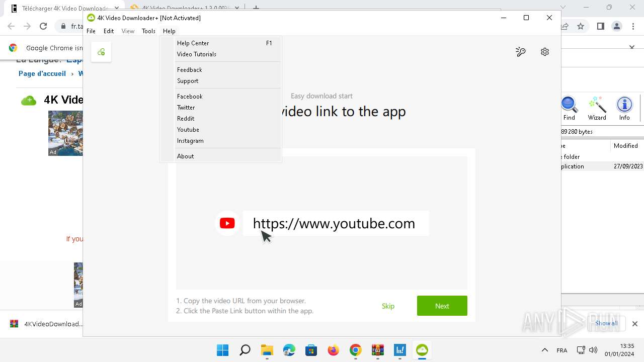Image resolution: width=644 pixels, height=362 pixels.
Task: Choose Twitter from the Help menu
Action: pyautogui.click(x=221, y=108)
